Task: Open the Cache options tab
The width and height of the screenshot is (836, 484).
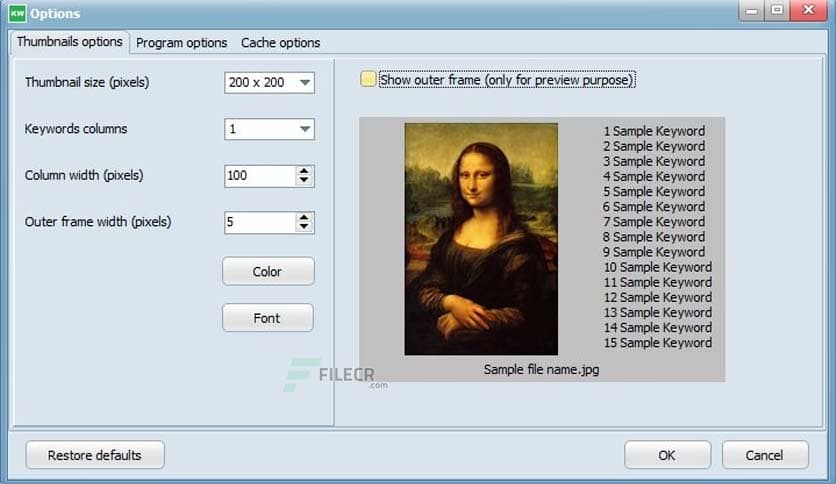Action: tap(280, 43)
